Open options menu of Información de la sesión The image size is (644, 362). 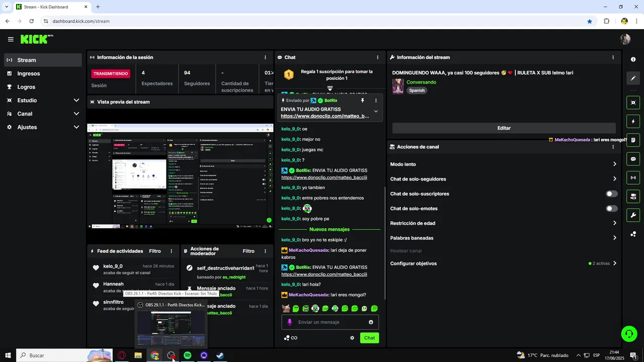pyautogui.click(x=265, y=57)
